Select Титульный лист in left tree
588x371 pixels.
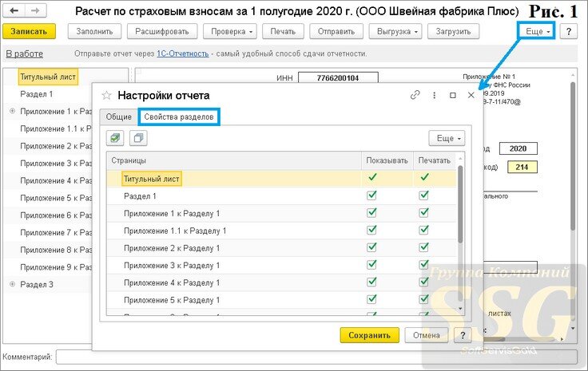click(48, 77)
